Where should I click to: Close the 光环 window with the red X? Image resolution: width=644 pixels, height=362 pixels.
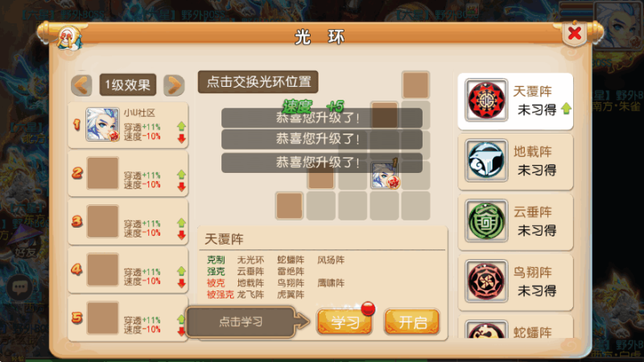click(x=574, y=33)
